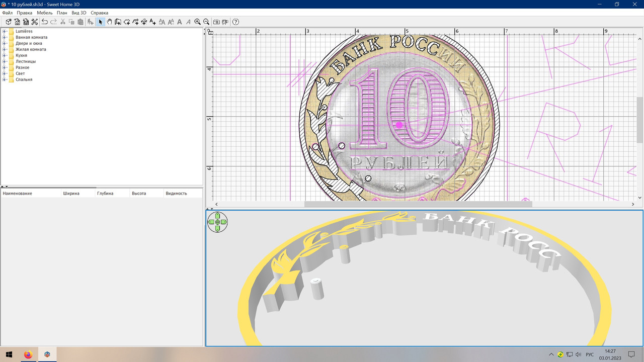Viewport: 644px width, 362px height.
Task: Expand the Ванная комната folder
Action: (x=5, y=37)
